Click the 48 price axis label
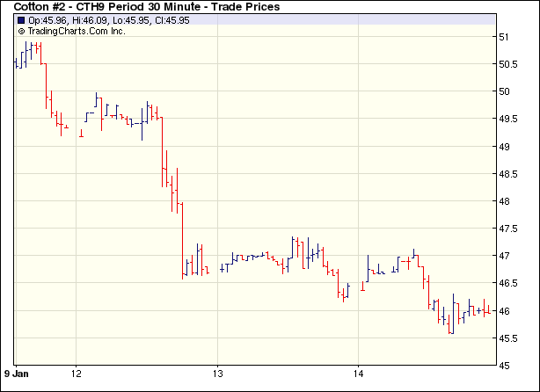This screenshot has width=540, height=392. [x=504, y=201]
